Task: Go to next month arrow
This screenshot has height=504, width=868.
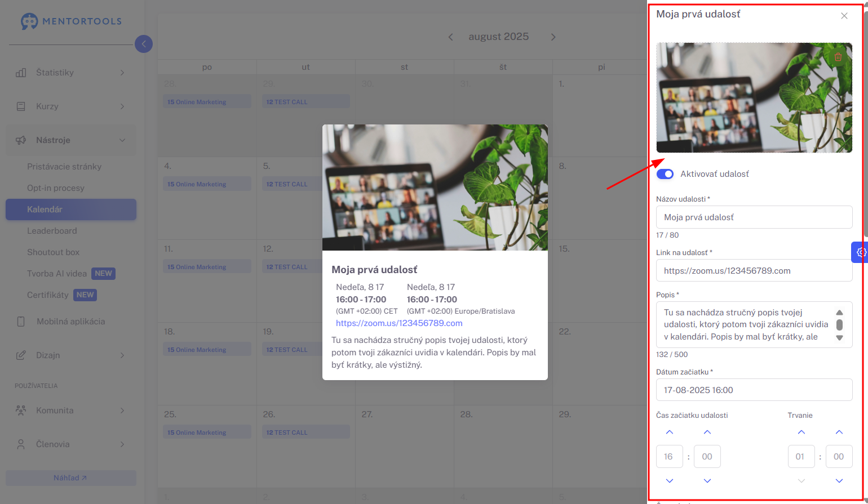Action: pos(553,37)
